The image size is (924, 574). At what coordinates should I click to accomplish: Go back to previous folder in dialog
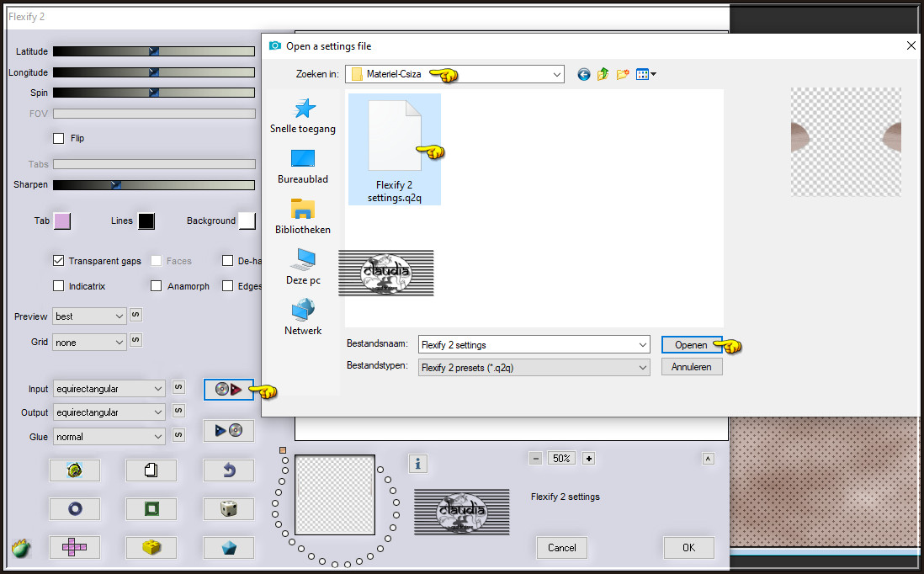click(583, 74)
